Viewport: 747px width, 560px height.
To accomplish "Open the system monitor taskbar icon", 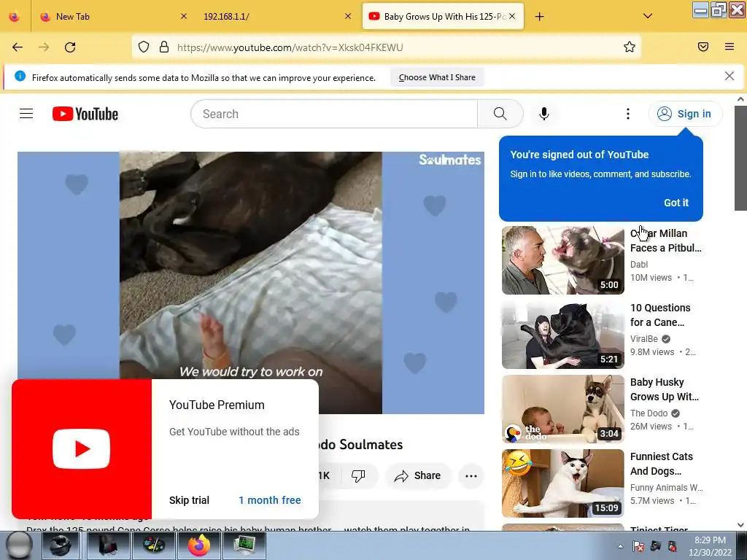I will click(244, 545).
